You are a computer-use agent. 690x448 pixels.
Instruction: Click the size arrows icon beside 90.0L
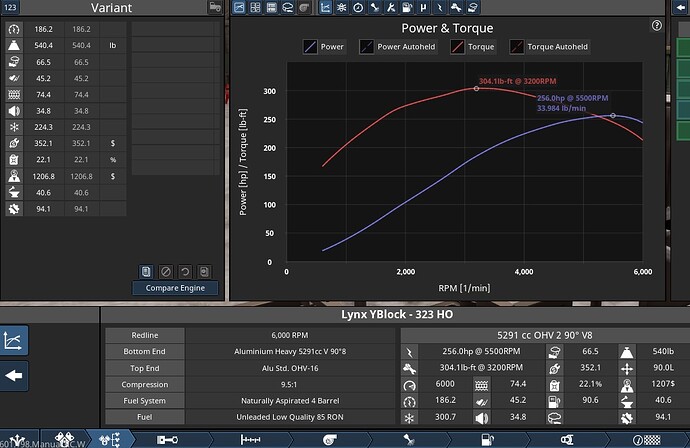[627, 368]
